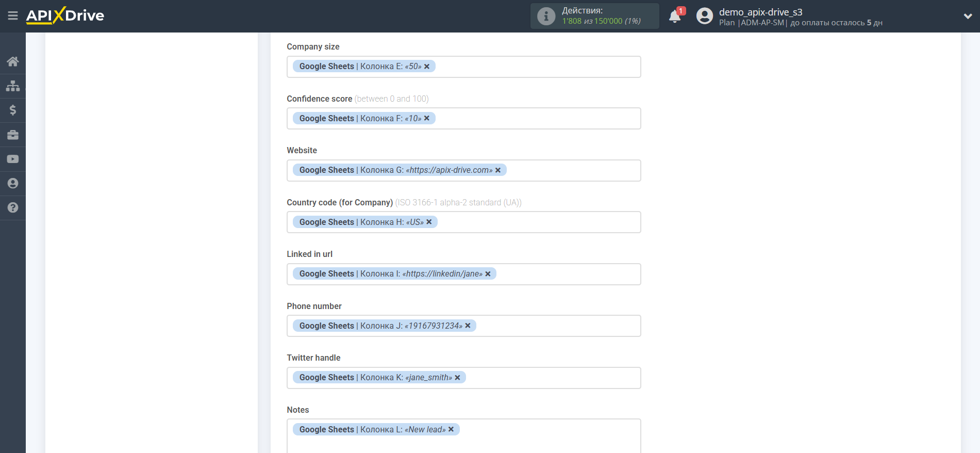Open the hamburger menu icon
Screen dimensions: 980x453
[x=13, y=16]
